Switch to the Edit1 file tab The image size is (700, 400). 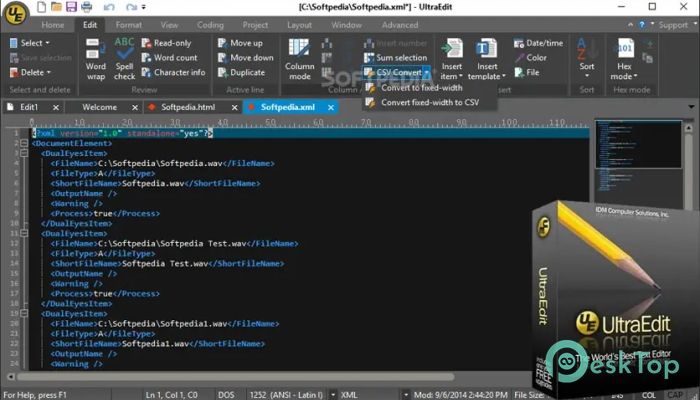(x=29, y=107)
